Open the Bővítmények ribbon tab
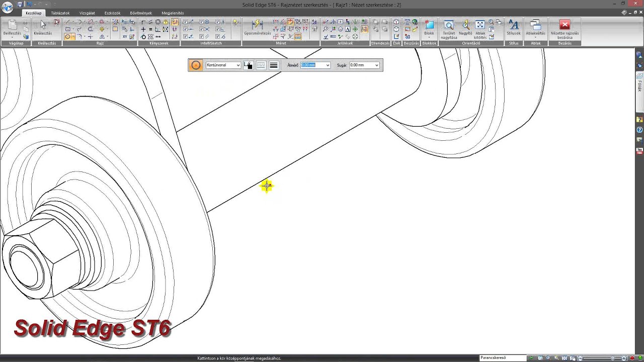The height and width of the screenshot is (362, 644). pyautogui.click(x=141, y=13)
